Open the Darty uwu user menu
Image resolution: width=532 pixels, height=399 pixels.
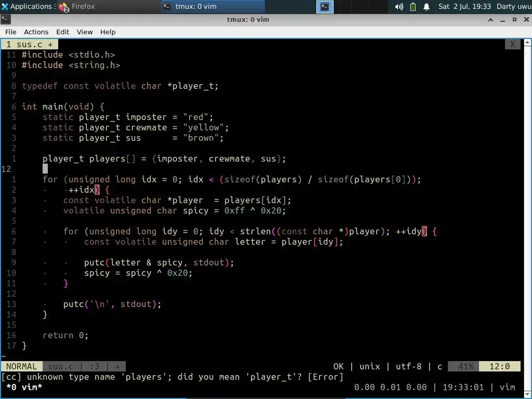pos(514,6)
